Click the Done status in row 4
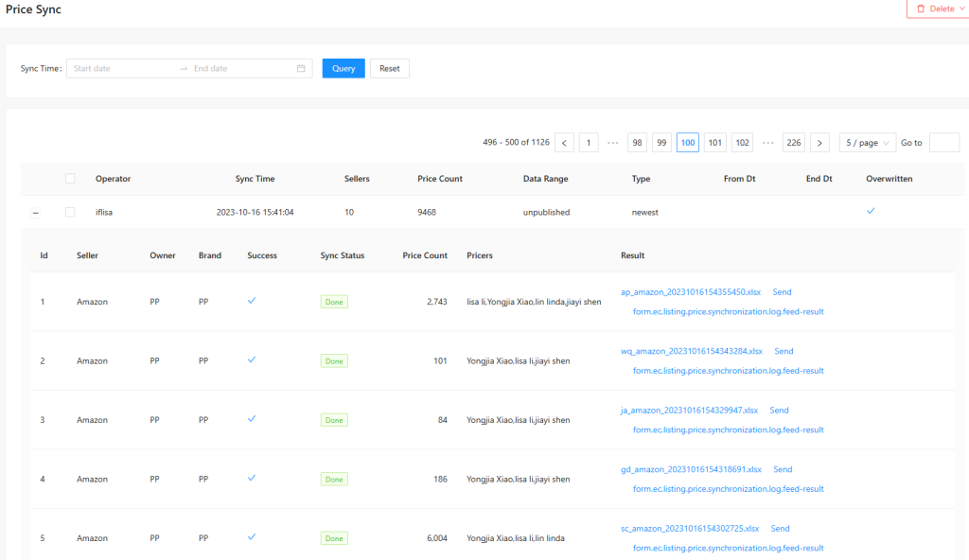The width and height of the screenshot is (969, 560). (334, 479)
